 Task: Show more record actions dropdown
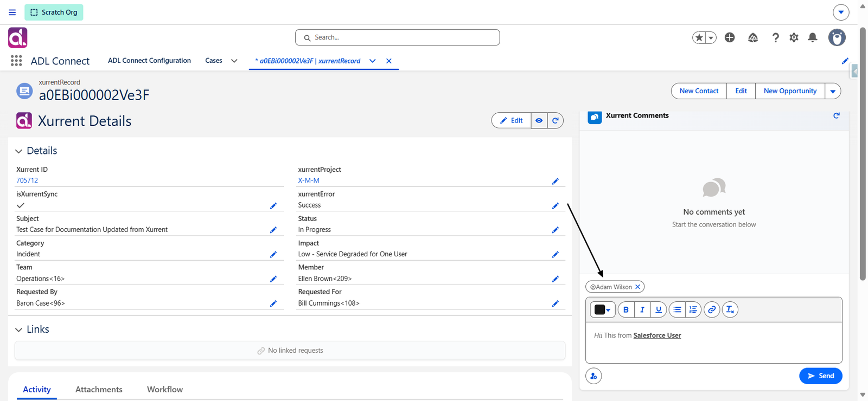[x=833, y=91]
